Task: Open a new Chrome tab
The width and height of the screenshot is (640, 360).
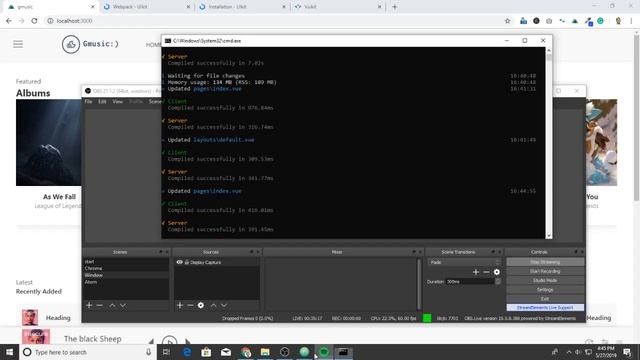Action: point(394,7)
